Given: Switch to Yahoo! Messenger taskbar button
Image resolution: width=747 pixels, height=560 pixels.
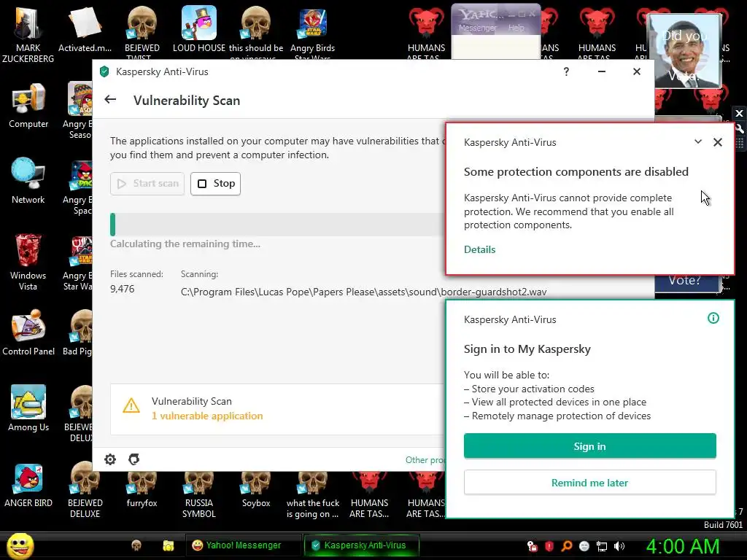Looking at the screenshot, I should click(x=244, y=545).
